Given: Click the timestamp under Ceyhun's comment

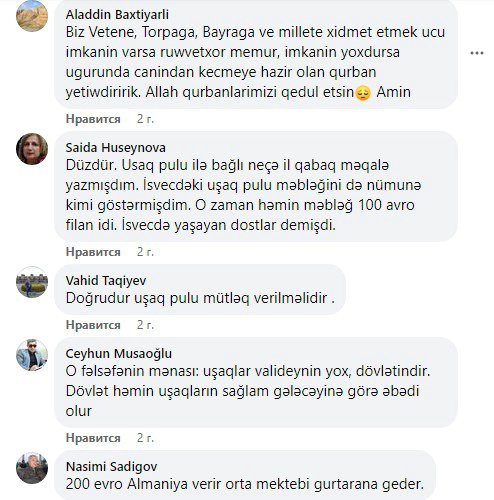Looking at the screenshot, I should pyautogui.click(x=145, y=438).
